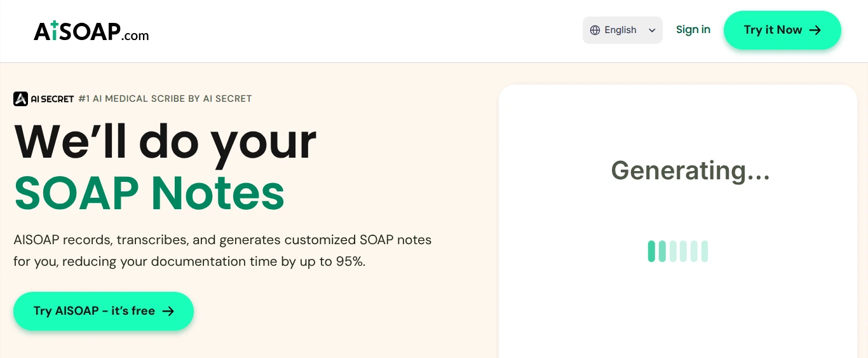Screen dimensions: 868x358
Task: Click the Generating... status text
Action: 690,170
